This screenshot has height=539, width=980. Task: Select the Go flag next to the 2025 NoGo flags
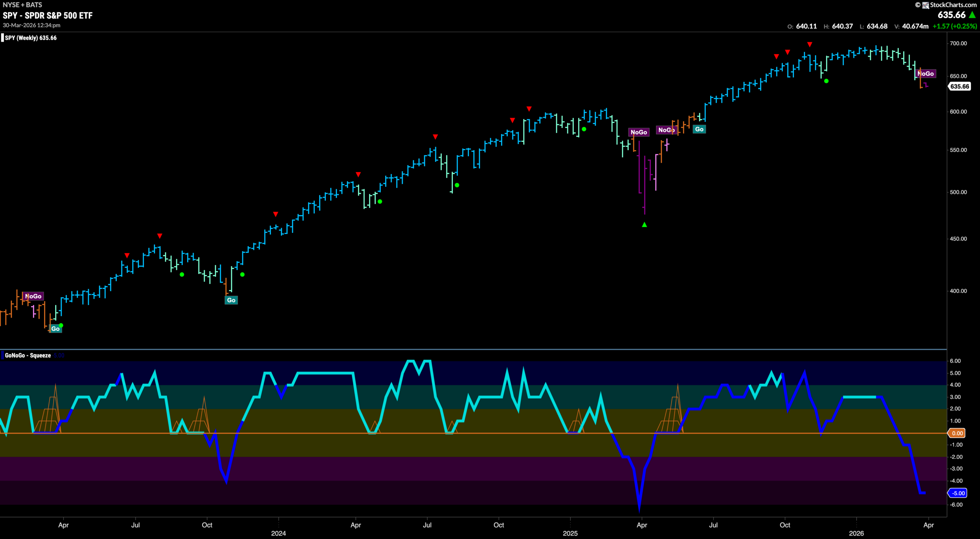point(699,129)
